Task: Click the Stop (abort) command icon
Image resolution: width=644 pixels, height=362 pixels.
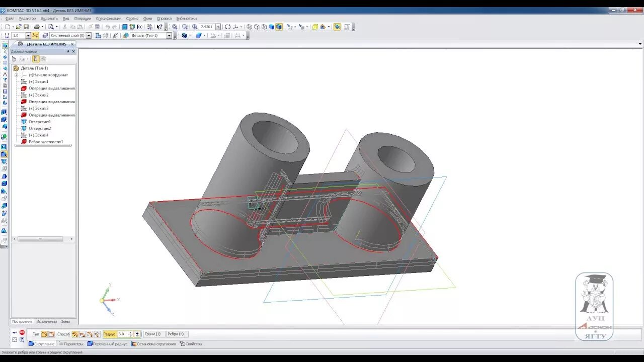Action: point(22,332)
